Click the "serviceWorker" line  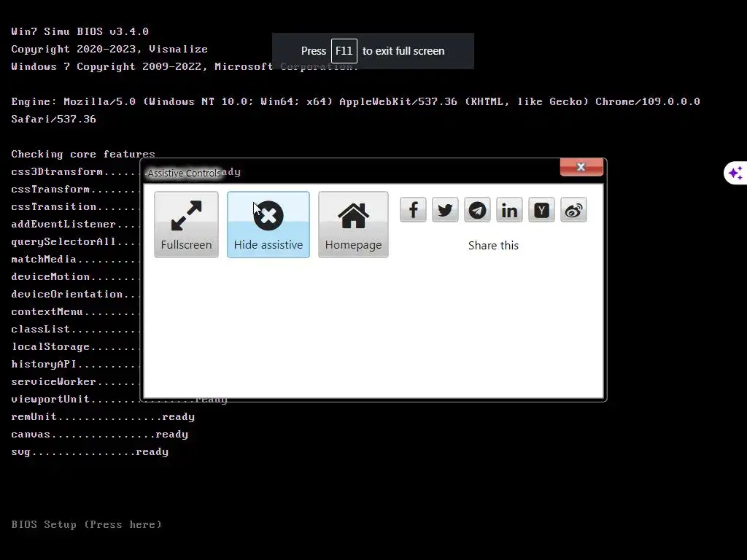pyautogui.click(x=75, y=382)
